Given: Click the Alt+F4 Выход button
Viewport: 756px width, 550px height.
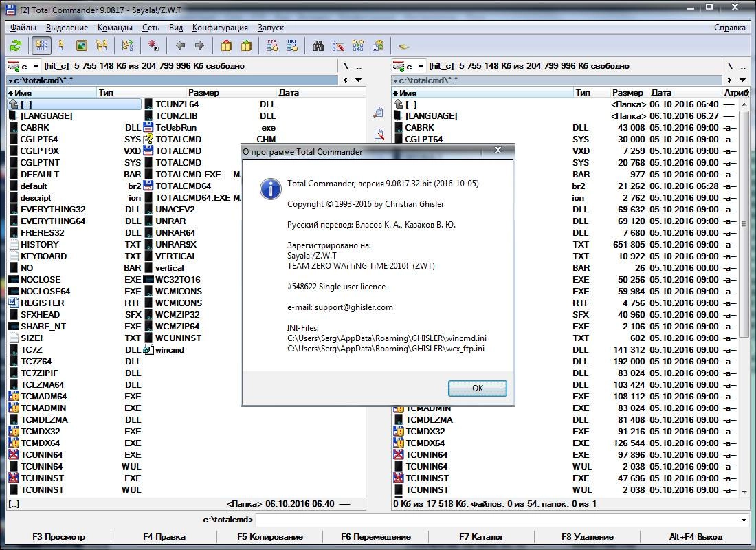Looking at the screenshot, I should click(x=696, y=537).
